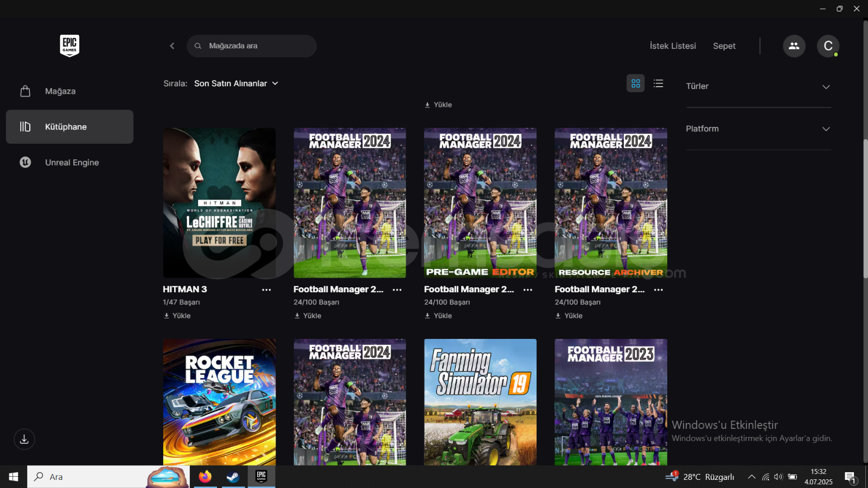The width and height of the screenshot is (868, 488).
Task: Switch to list view
Action: [x=658, y=84]
